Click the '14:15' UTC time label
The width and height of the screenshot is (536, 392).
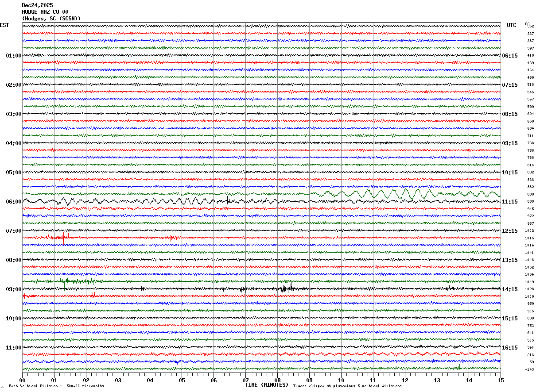coord(510,289)
